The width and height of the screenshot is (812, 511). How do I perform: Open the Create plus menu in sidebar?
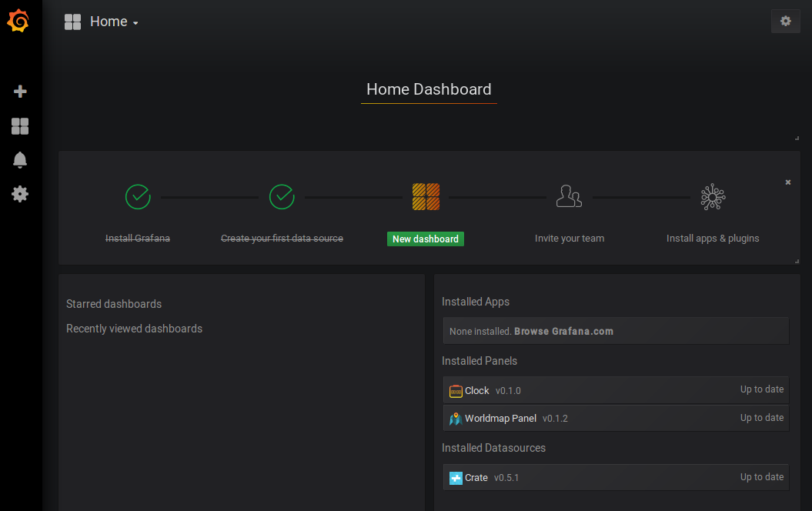[x=20, y=92]
